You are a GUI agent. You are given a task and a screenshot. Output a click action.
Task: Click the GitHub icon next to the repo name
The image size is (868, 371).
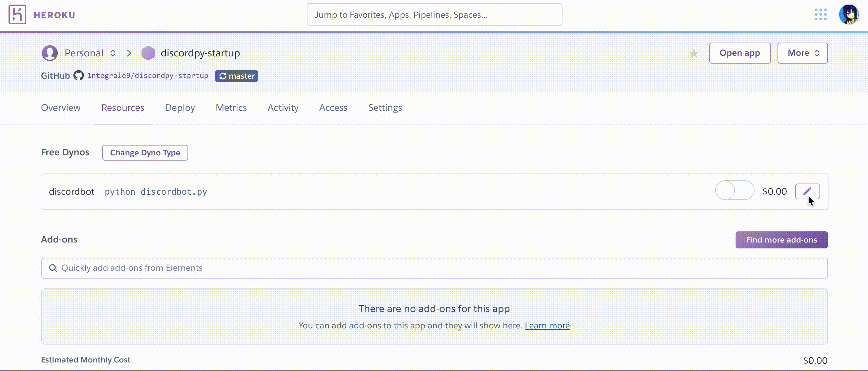(79, 75)
